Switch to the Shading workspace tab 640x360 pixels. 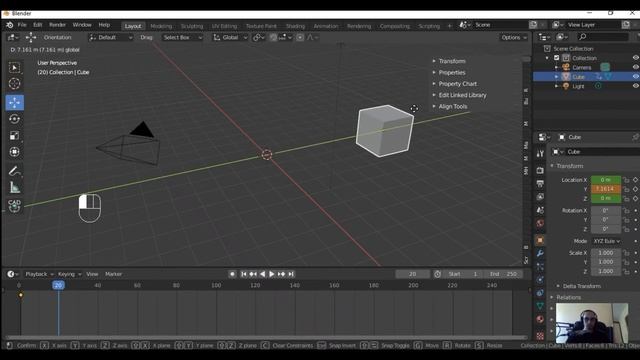point(295,26)
